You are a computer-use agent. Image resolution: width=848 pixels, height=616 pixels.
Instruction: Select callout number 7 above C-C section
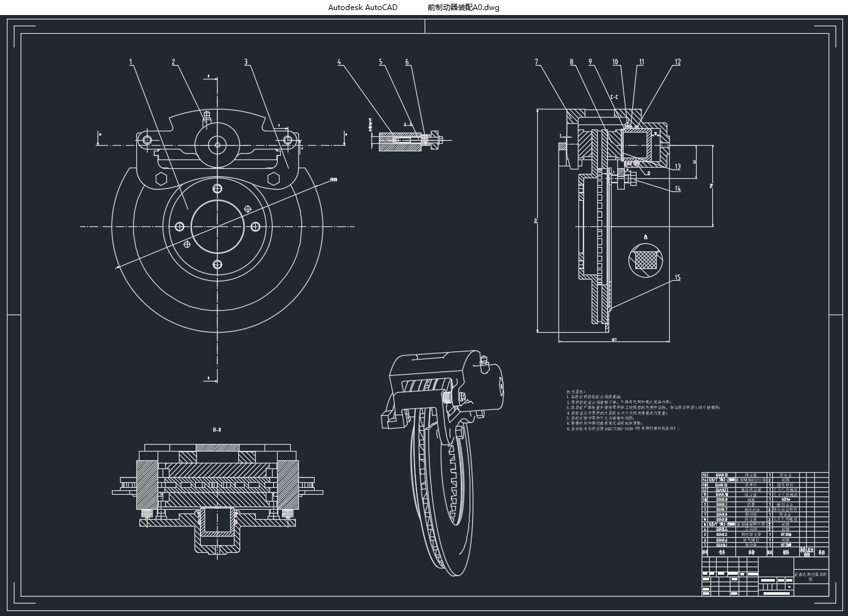pos(537,62)
